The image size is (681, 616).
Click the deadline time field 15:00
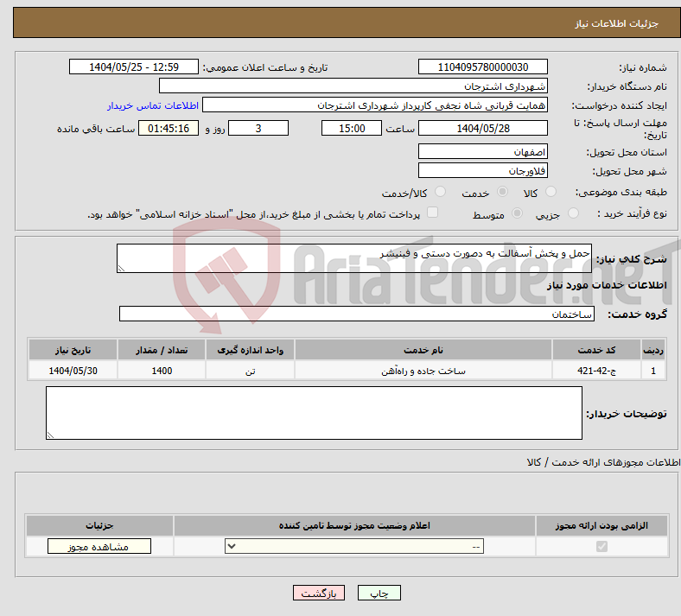(352, 128)
